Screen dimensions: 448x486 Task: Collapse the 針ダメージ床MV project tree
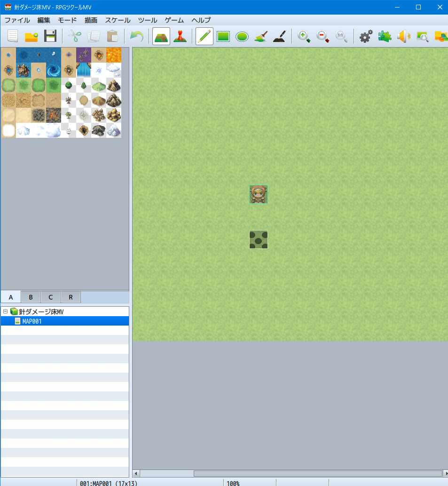(5, 311)
